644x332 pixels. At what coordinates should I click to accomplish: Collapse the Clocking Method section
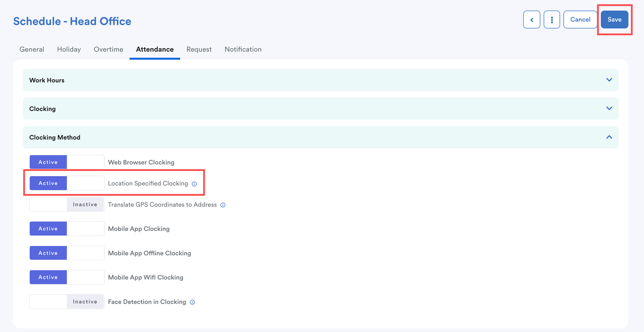point(609,137)
